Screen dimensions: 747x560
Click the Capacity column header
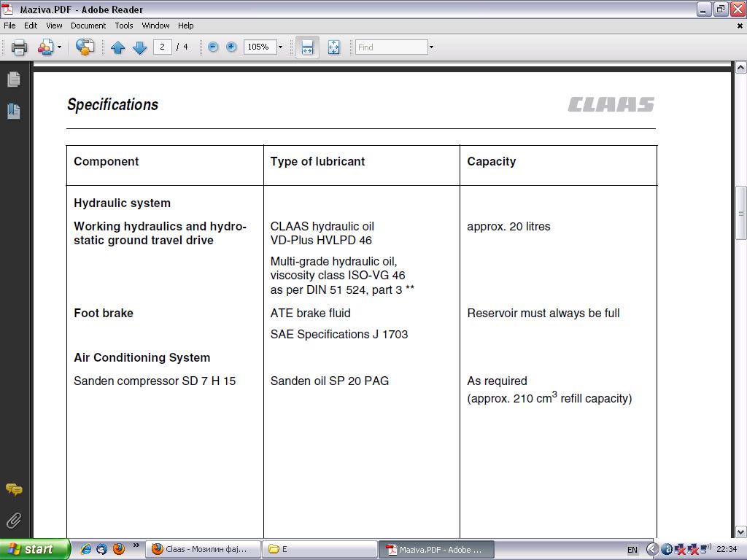[492, 161]
